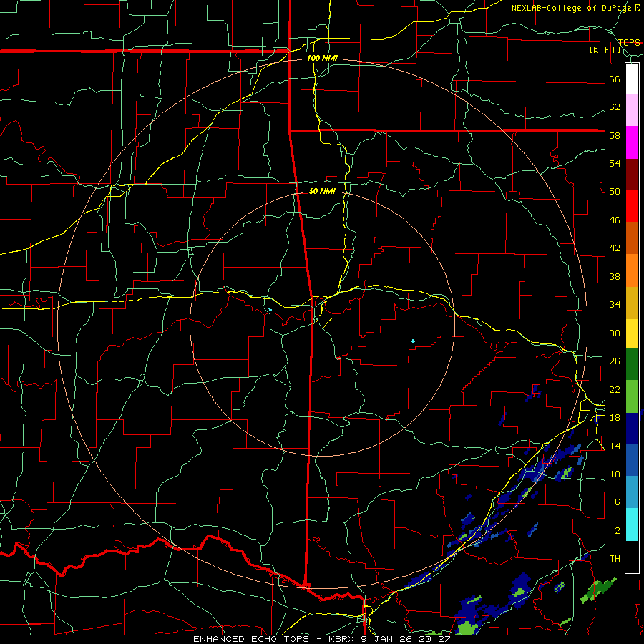Click the 'TH' threshold label
644x644 pixels.
click(615, 559)
